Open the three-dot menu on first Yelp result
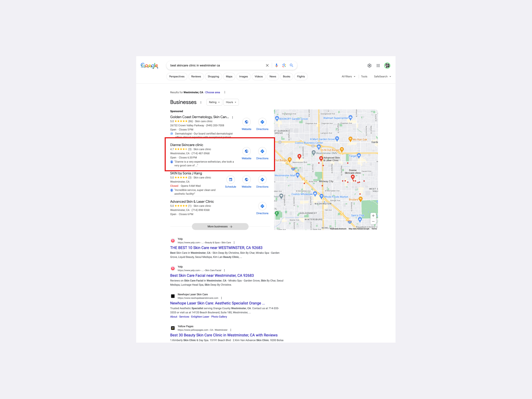 [x=234, y=243]
